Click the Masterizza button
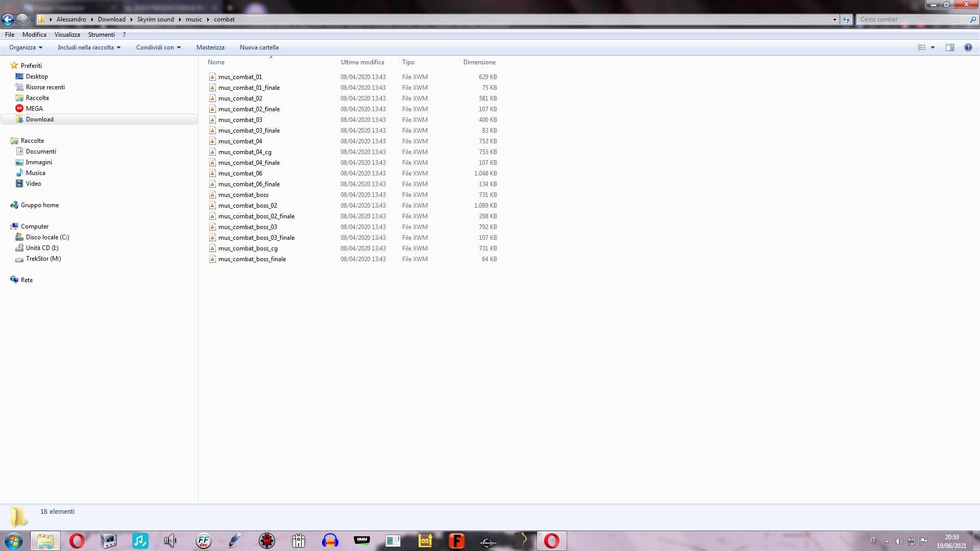 pyautogui.click(x=210, y=47)
